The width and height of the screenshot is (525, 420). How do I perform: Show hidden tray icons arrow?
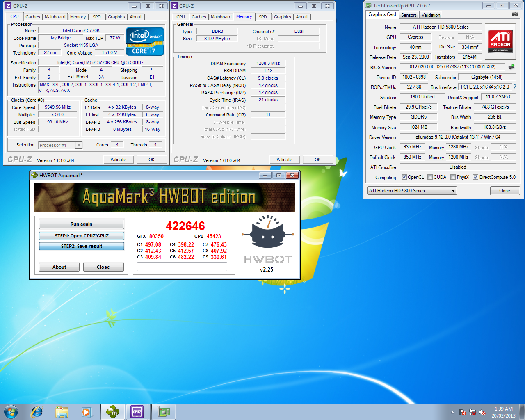coord(452,412)
